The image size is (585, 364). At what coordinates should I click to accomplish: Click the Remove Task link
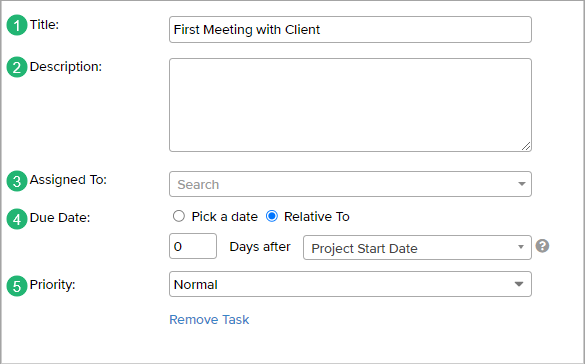point(209,320)
